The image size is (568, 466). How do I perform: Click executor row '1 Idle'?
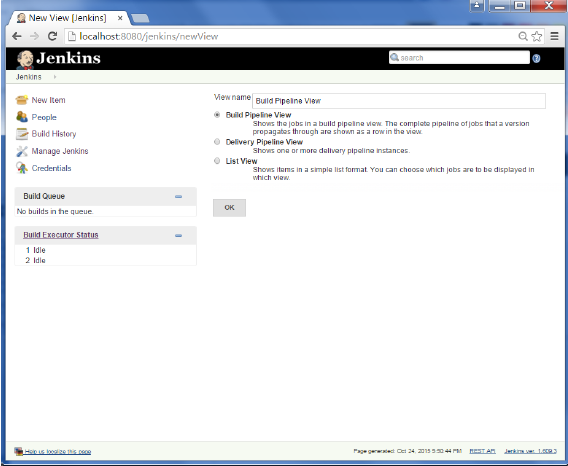(36, 250)
